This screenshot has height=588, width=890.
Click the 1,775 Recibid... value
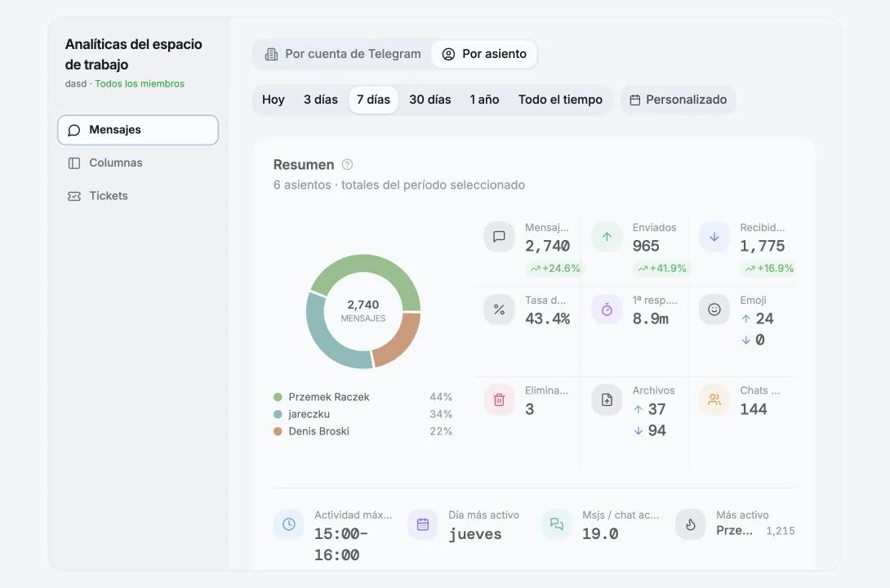(x=763, y=246)
